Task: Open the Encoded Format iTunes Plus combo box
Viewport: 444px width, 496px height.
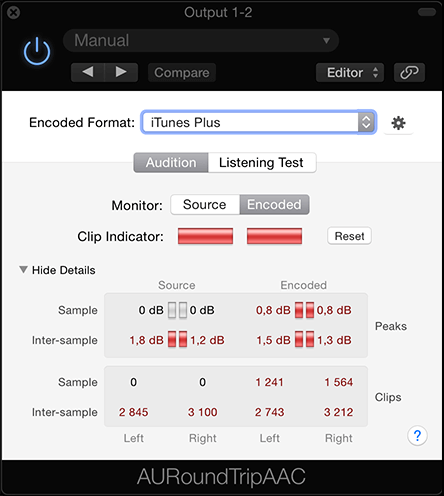Action: [x=259, y=122]
